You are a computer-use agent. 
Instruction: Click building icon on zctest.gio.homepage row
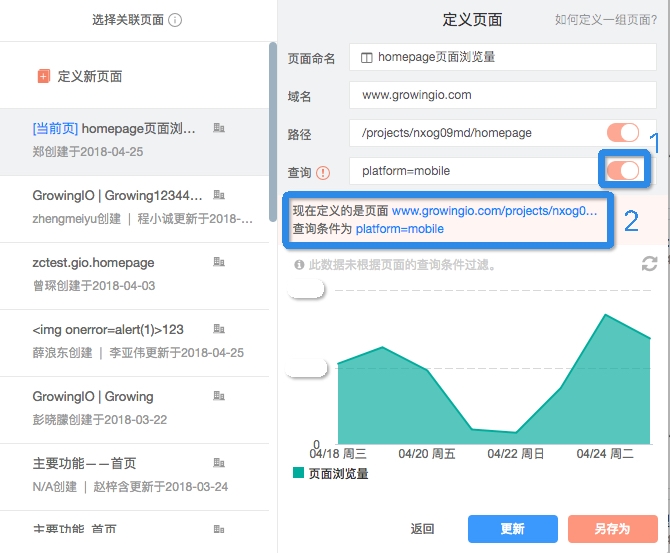219,262
